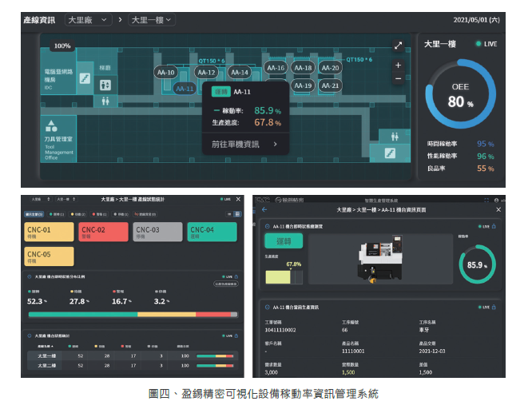The width and height of the screenshot is (532, 409).
Task: Open the red CNC-02 machine card
Action: point(103,232)
